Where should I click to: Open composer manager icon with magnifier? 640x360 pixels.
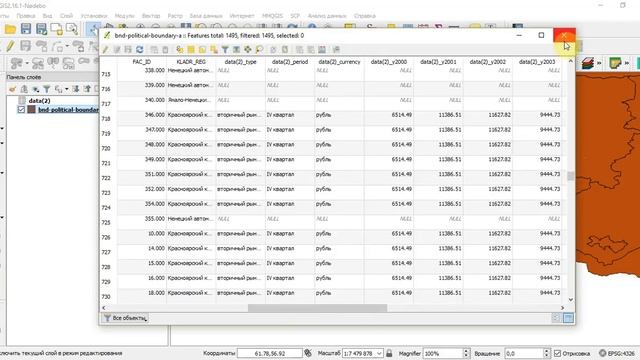coord(72,29)
